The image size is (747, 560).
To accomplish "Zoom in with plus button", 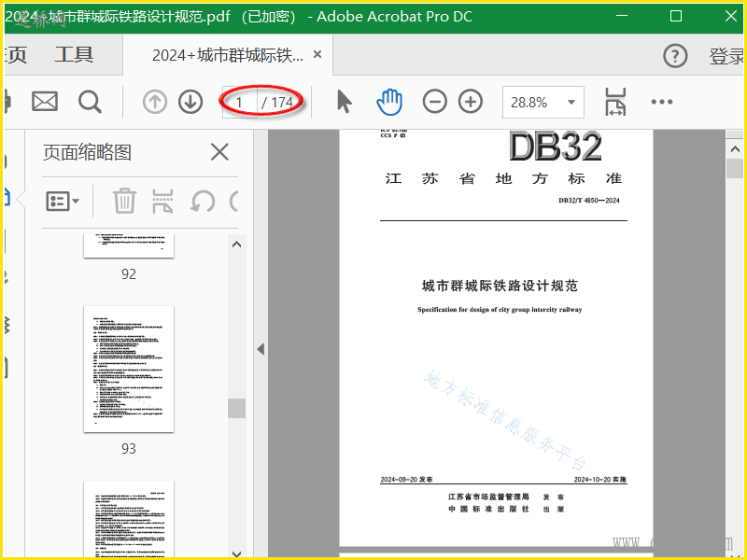I will 471,102.
